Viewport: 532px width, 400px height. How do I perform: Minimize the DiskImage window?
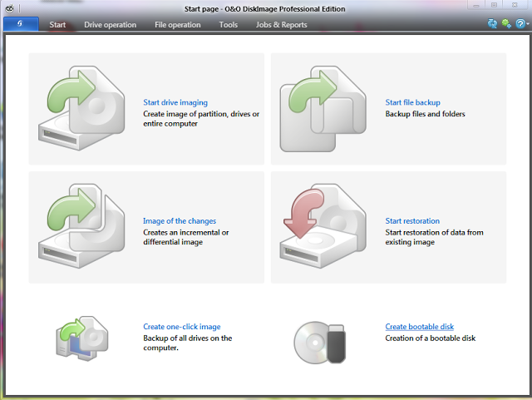point(476,5)
